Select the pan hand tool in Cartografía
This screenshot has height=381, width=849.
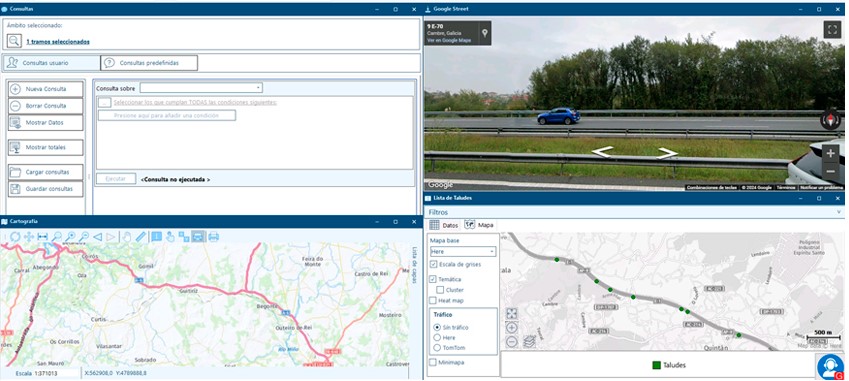[x=126, y=237]
